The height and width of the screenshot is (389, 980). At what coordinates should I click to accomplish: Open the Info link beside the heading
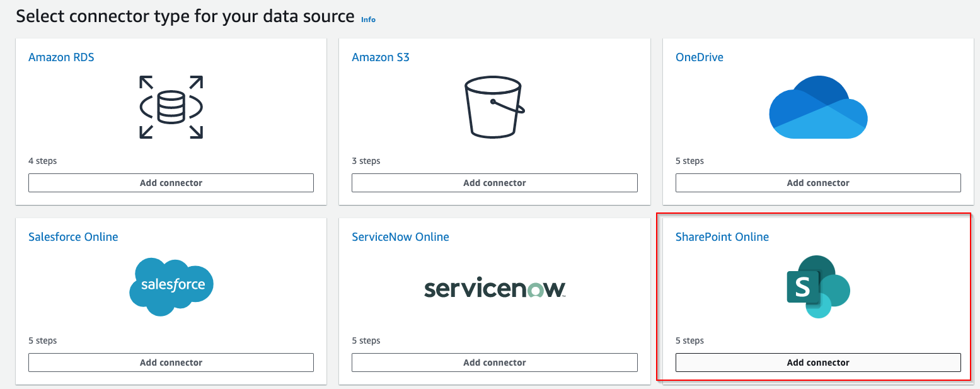368,20
